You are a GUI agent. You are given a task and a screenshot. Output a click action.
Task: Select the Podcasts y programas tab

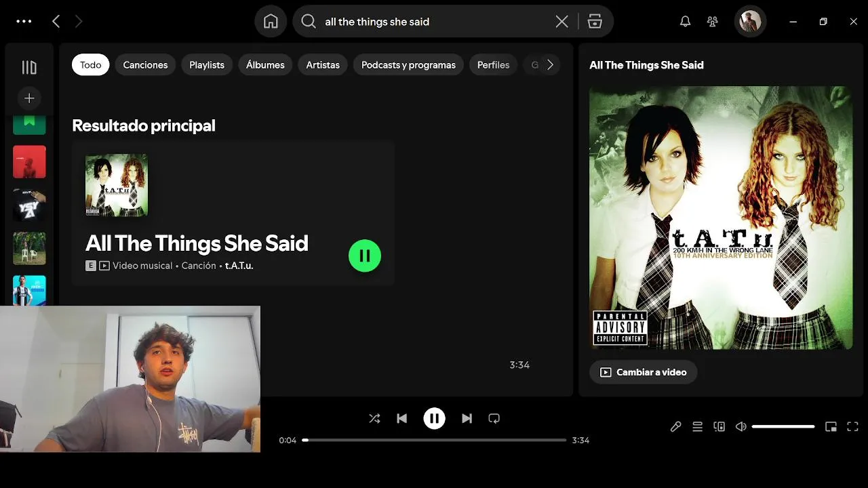coord(408,65)
